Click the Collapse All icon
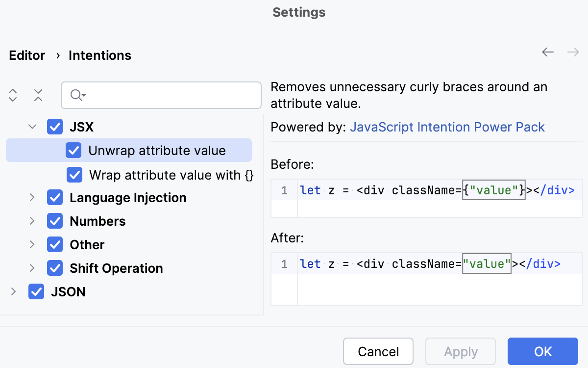 38,95
